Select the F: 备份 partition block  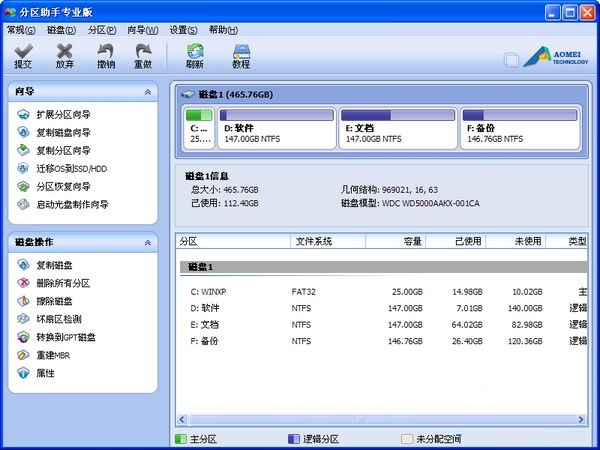[x=520, y=128]
